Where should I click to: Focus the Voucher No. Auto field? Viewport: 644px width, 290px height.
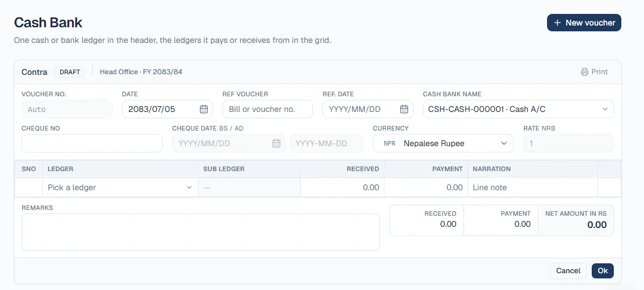point(67,109)
